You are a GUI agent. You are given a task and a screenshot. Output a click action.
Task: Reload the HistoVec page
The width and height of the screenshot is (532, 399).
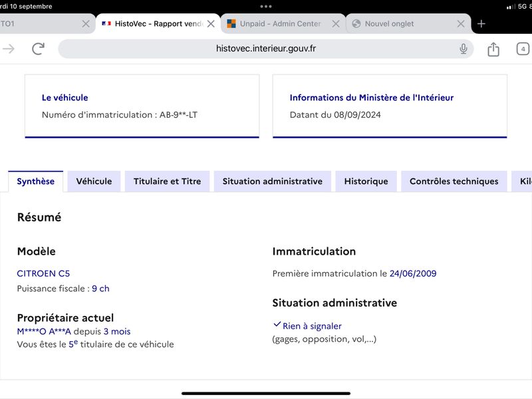click(x=39, y=49)
